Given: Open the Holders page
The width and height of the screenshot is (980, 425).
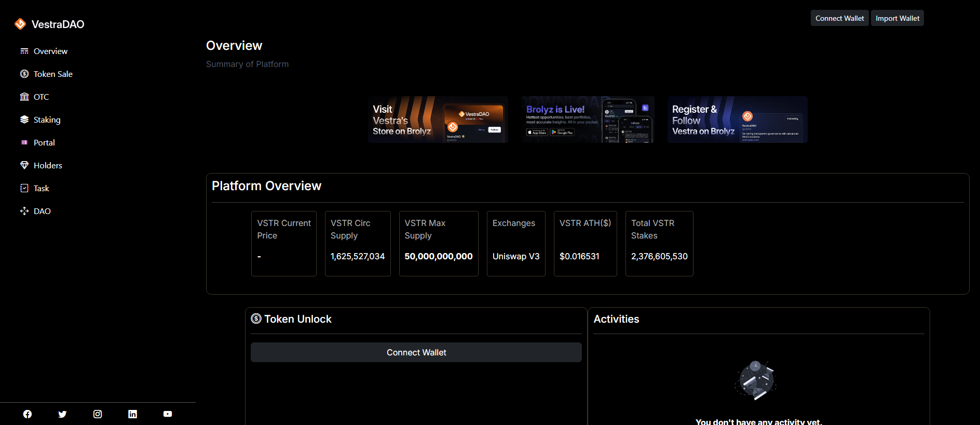Looking at the screenshot, I should pyautogui.click(x=48, y=165).
